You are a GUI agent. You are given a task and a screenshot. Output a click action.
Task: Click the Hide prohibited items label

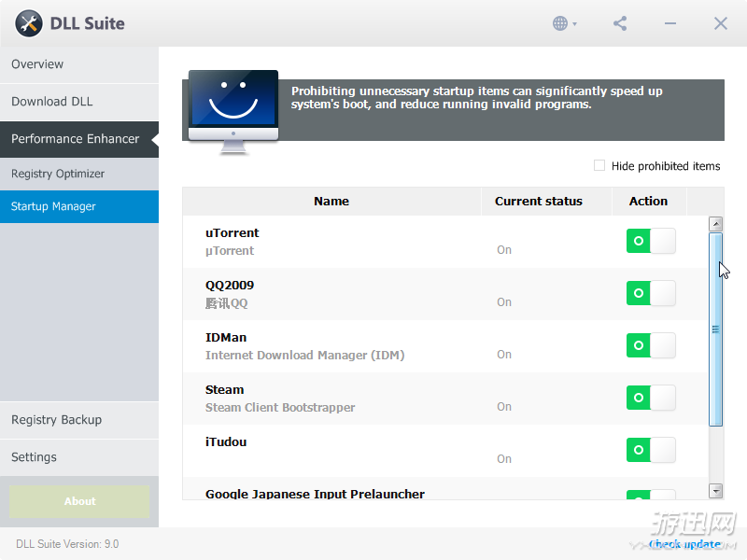(666, 166)
